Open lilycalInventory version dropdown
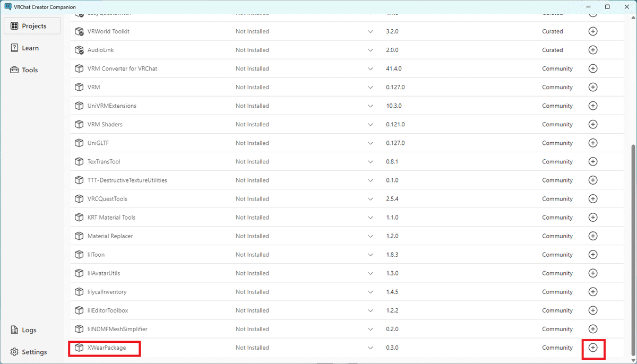Viewport: 637px width, 364px height. click(371, 292)
